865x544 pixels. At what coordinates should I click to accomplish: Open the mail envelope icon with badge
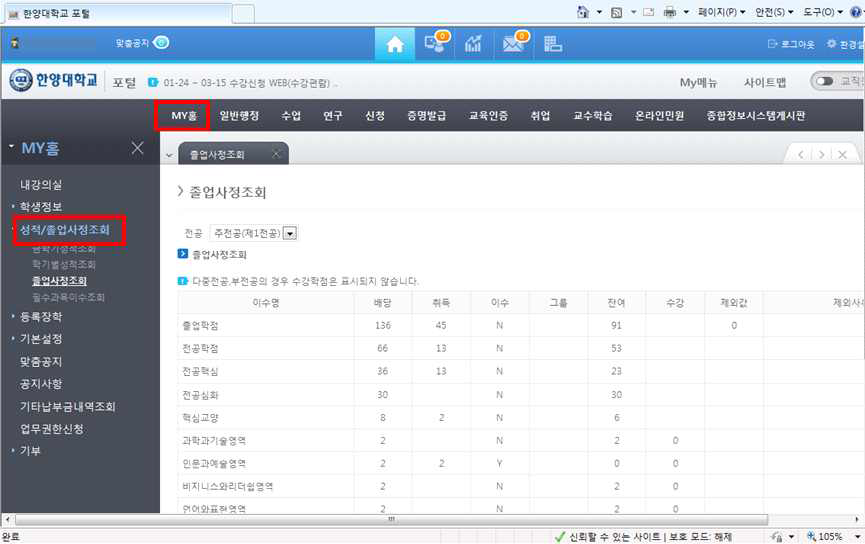click(x=514, y=44)
